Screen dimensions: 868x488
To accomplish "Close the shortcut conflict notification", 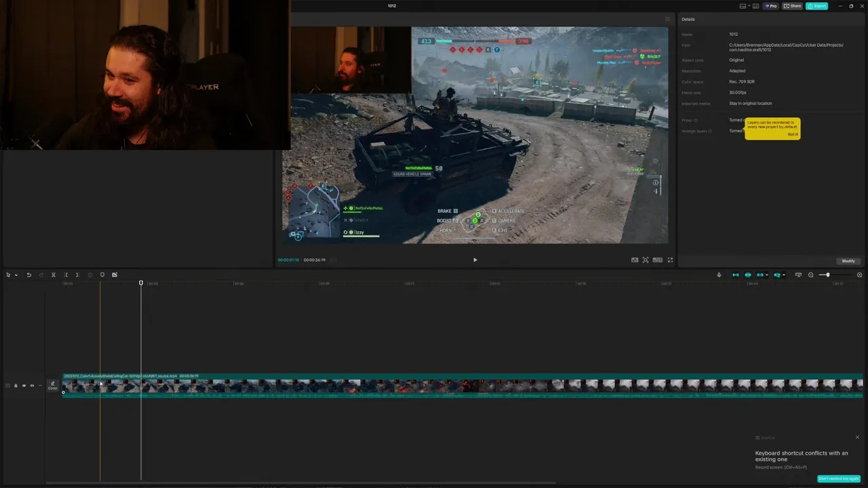I will pyautogui.click(x=857, y=437).
